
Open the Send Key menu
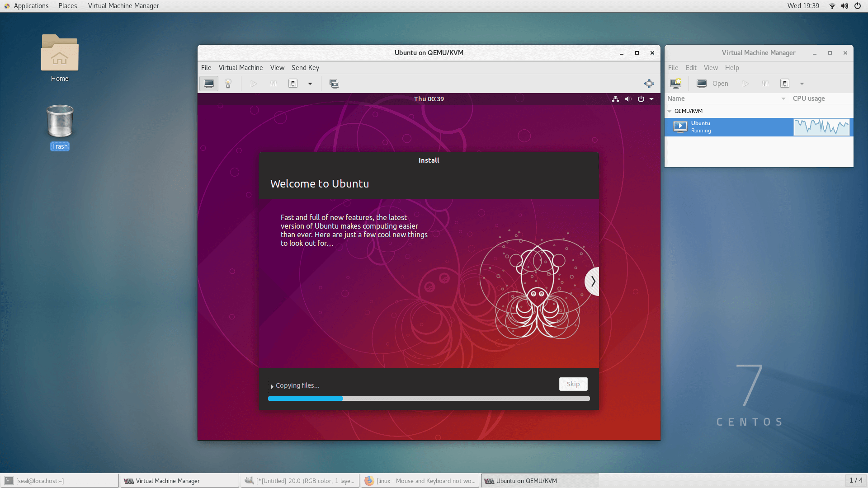[x=305, y=68]
